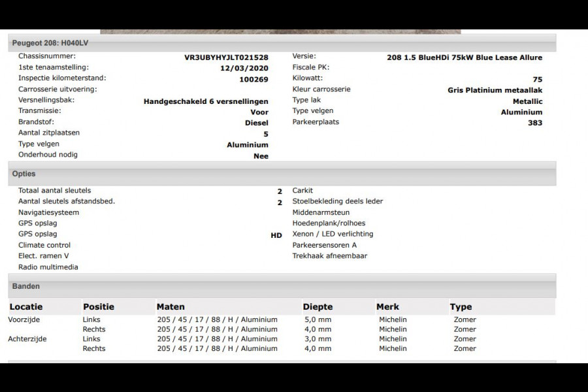Image resolution: width=588 pixels, height=392 pixels.
Task: Select the Maten column header
Action: click(171, 306)
